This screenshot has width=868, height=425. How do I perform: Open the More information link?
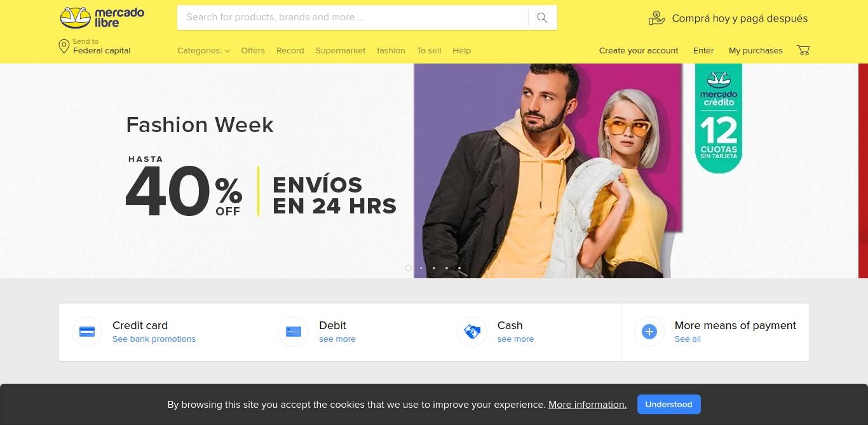tap(587, 405)
